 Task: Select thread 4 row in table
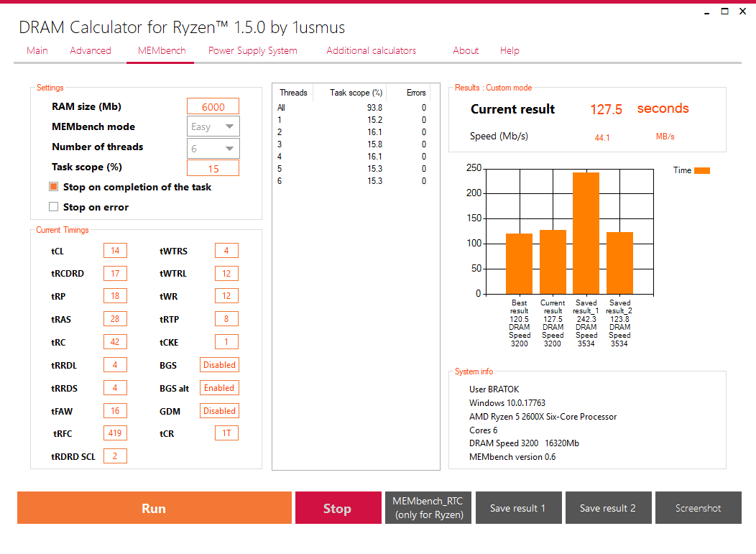click(352, 156)
